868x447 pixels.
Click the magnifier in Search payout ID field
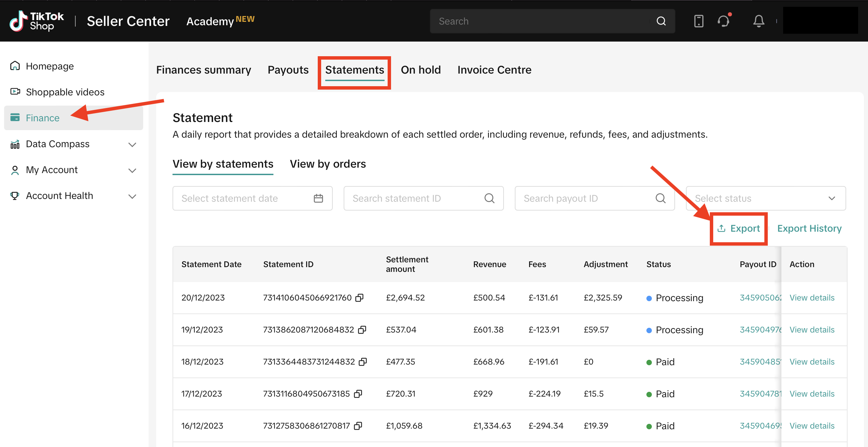click(661, 198)
